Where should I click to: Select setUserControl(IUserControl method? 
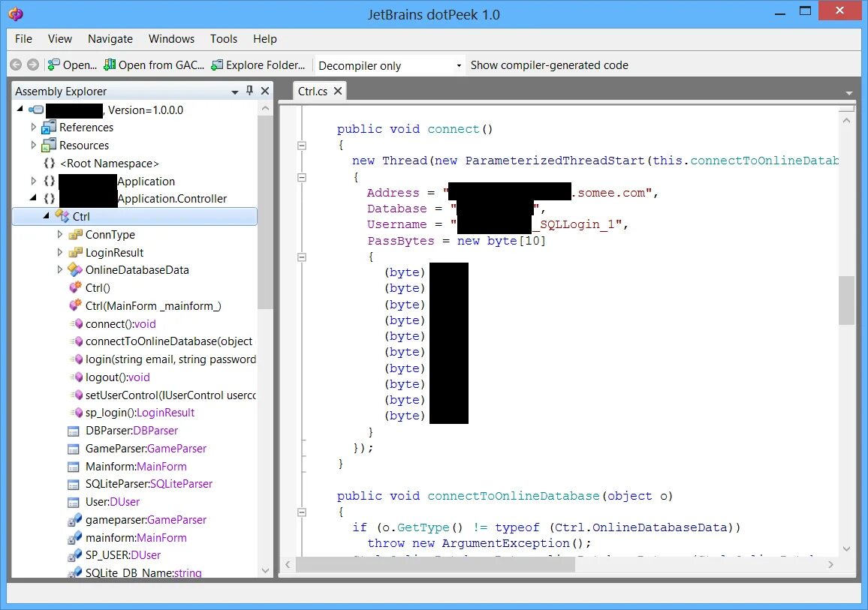coord(170,395)
